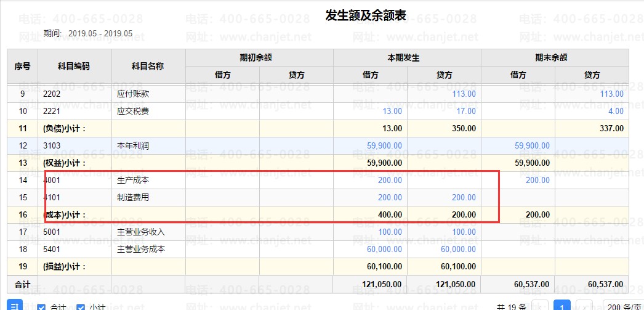Toggle the 合计 checkbox
Viewport: 644px width, 310px height.
(x=41, y=307)
